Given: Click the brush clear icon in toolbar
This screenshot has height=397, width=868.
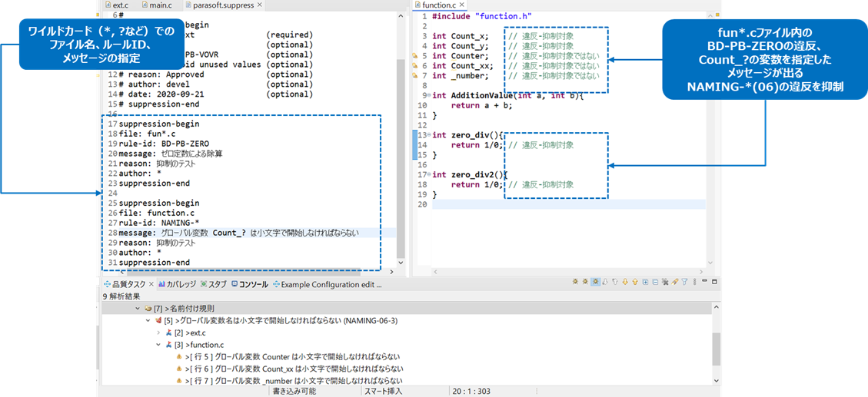Looking at the screenshot, I should click(x=673, y=283).
